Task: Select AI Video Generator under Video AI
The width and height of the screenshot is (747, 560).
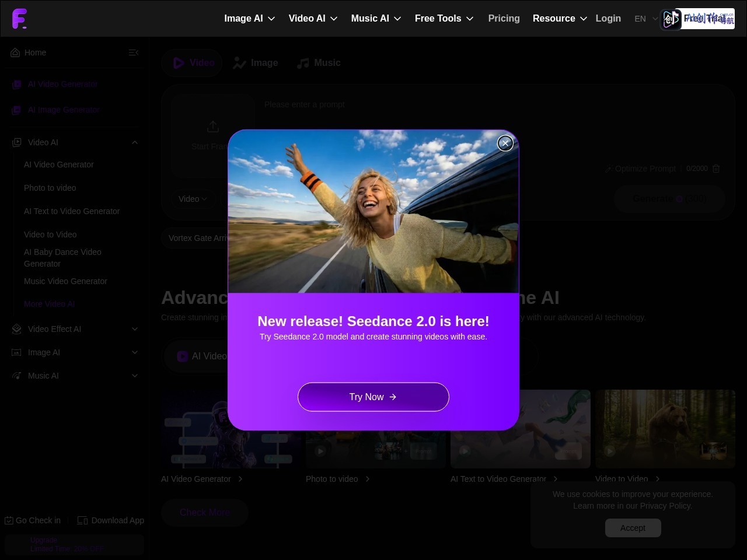Action: pos(59,164)
